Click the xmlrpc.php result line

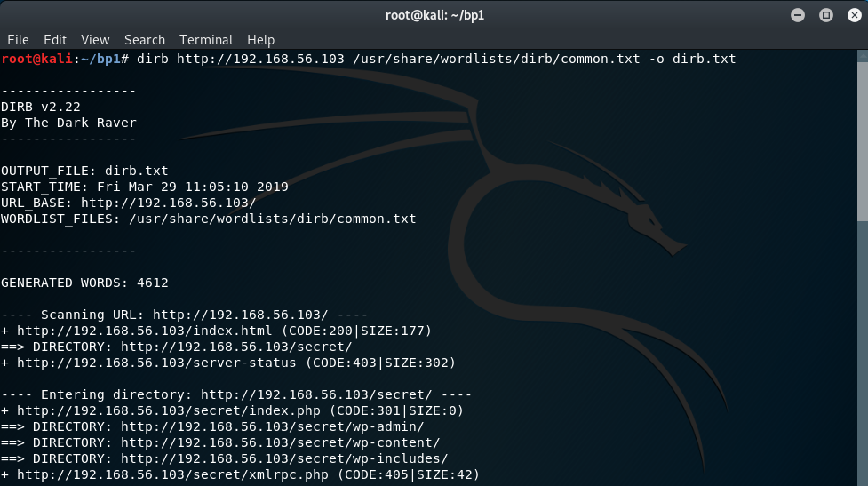pos(240,475)
